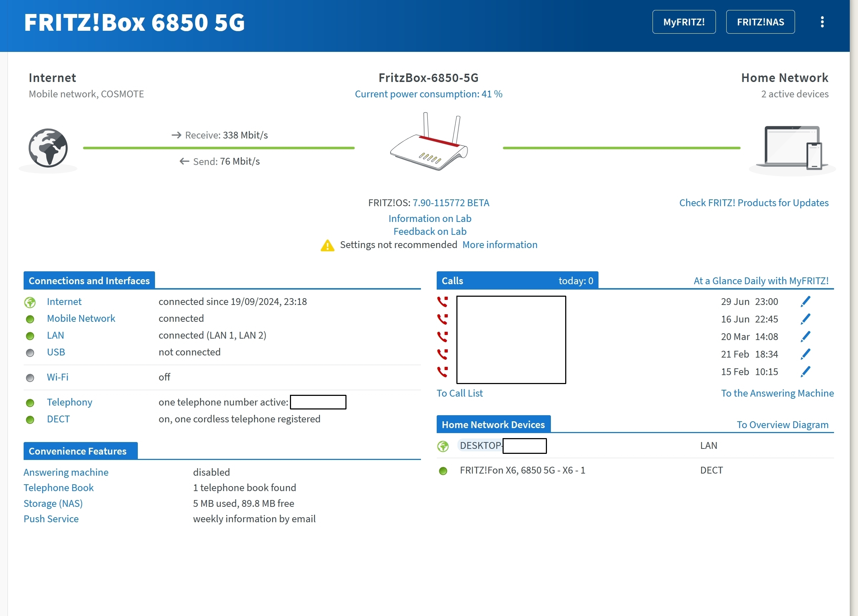Screen dimensions: 858x616
Task: Click missed call icon for 16 Jun
Action: click(443, 319)
